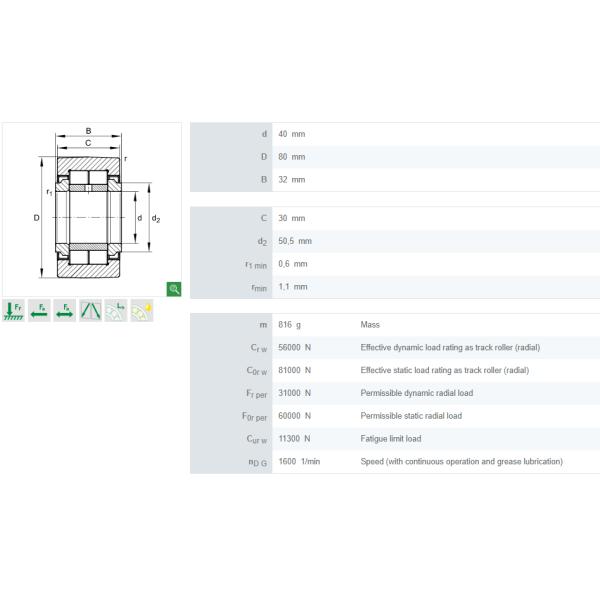Click the radial load Fr icon
The image size is (600, 600).
coord(13,310)
